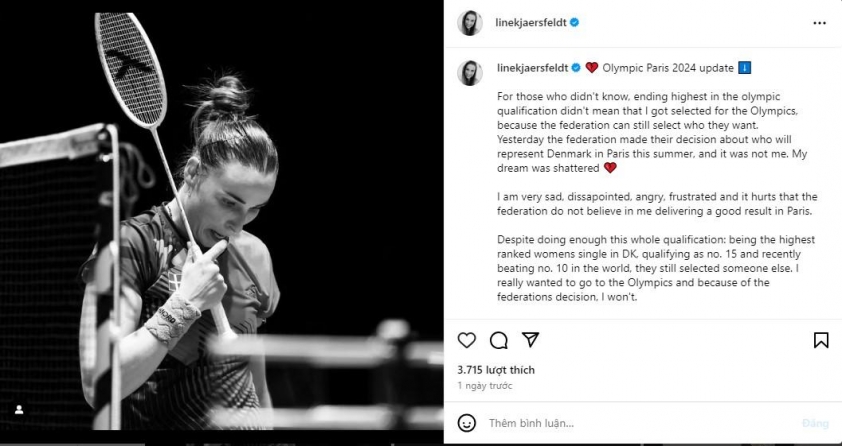Screen dimensions: 842x446
Task: Save post using the bookmark icon
Action: click(821, 340)
